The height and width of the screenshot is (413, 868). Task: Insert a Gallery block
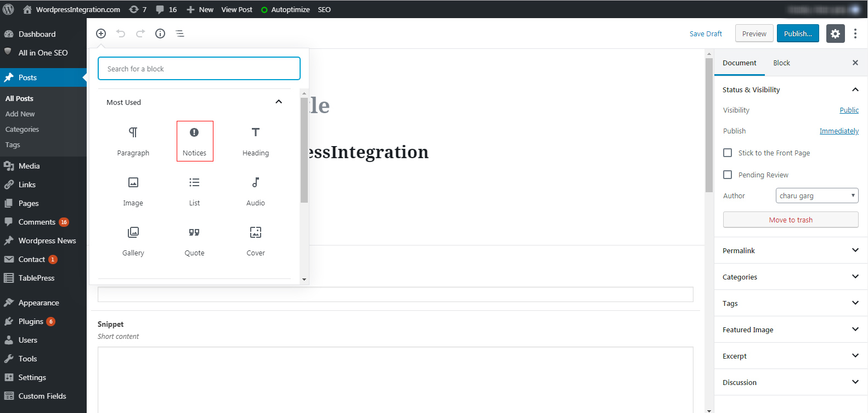pyautogui.click(x=133, y=241)
